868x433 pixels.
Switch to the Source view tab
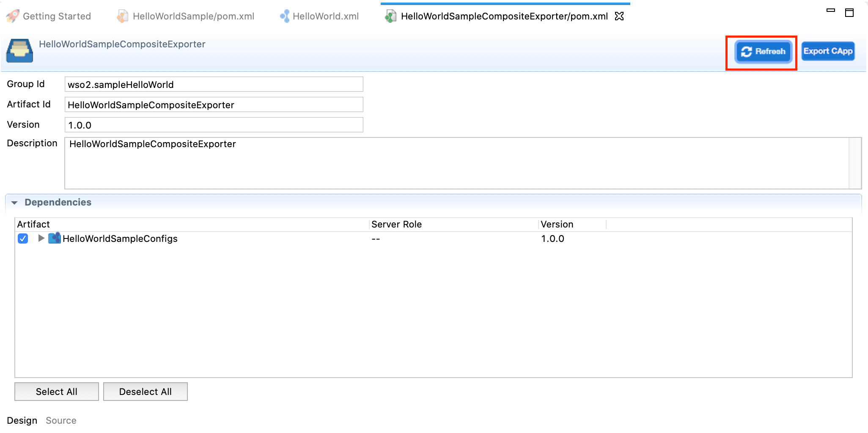61,420
